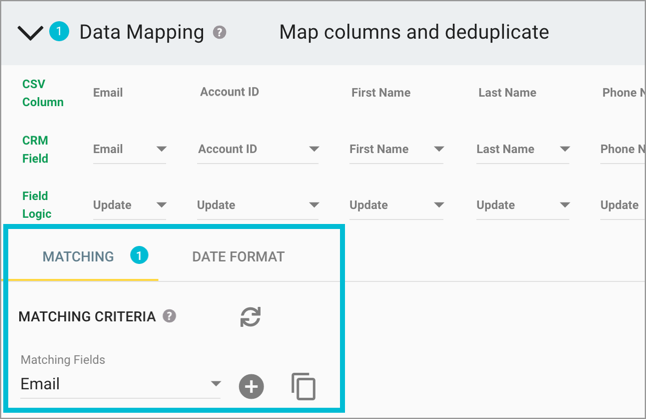Copy the matching criteria
This screenshot has width=646, height=419.
[x=303, y=386]
